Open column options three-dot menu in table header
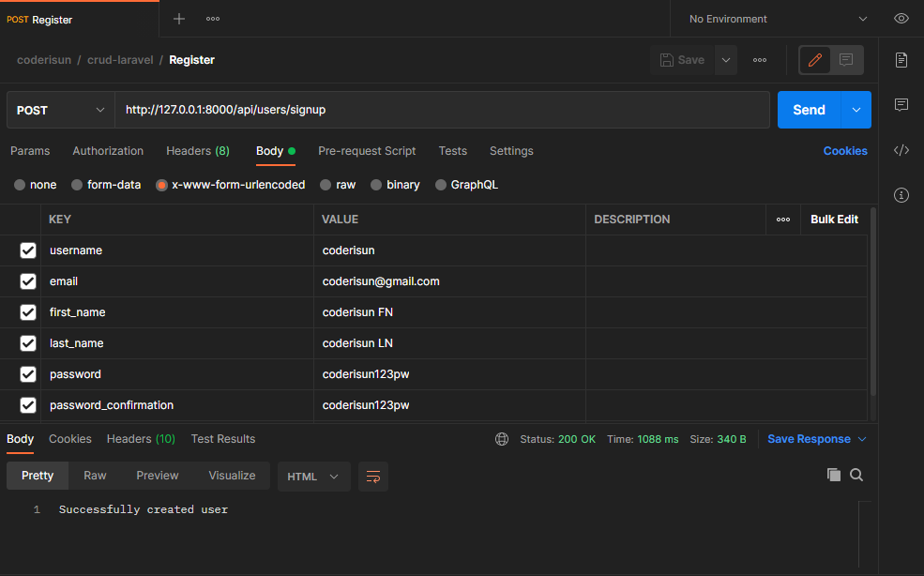Viewport: 924px width, 576px height. coord(783,220)
